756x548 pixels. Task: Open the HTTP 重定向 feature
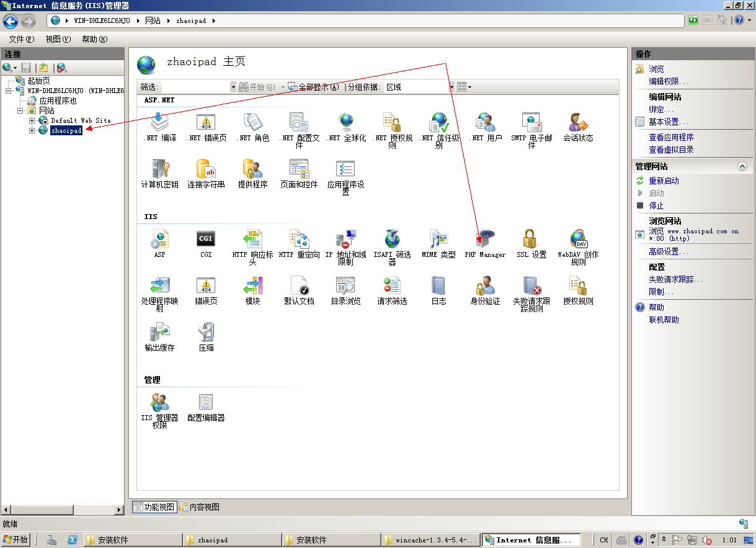(x=299, y=244)
